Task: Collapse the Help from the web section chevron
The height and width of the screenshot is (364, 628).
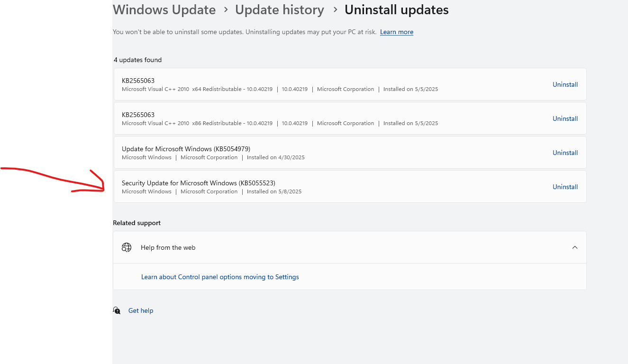Action: pyautogui.click(x=575, y=247)
